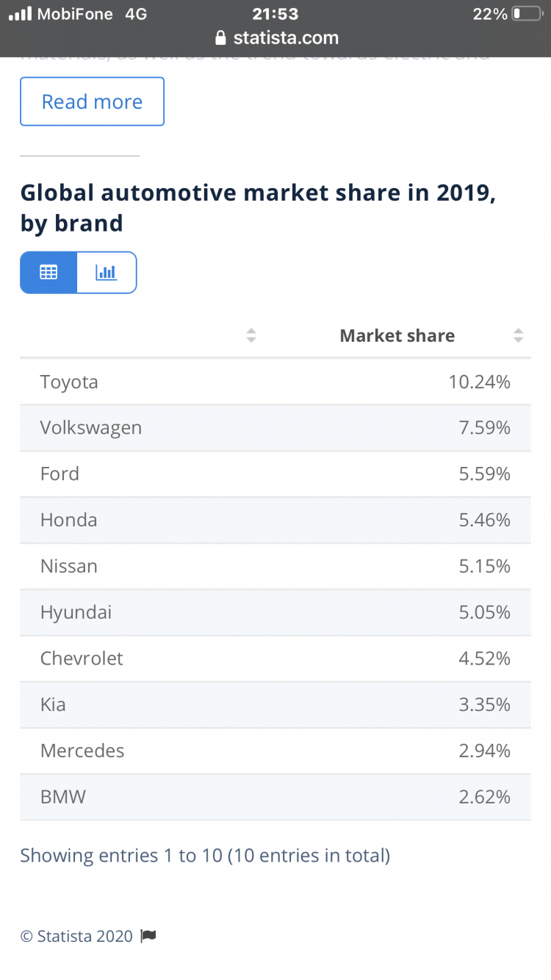Sort by brand name column arrows
The height and width of the screenshot is (980, 551).
pyautogui.click(x=251, y=336)
